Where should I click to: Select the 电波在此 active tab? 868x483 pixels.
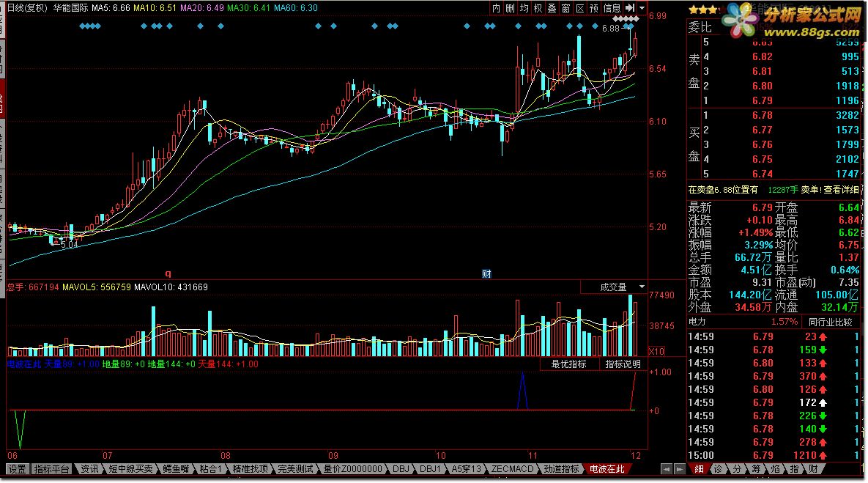click(x=607, y=469)
